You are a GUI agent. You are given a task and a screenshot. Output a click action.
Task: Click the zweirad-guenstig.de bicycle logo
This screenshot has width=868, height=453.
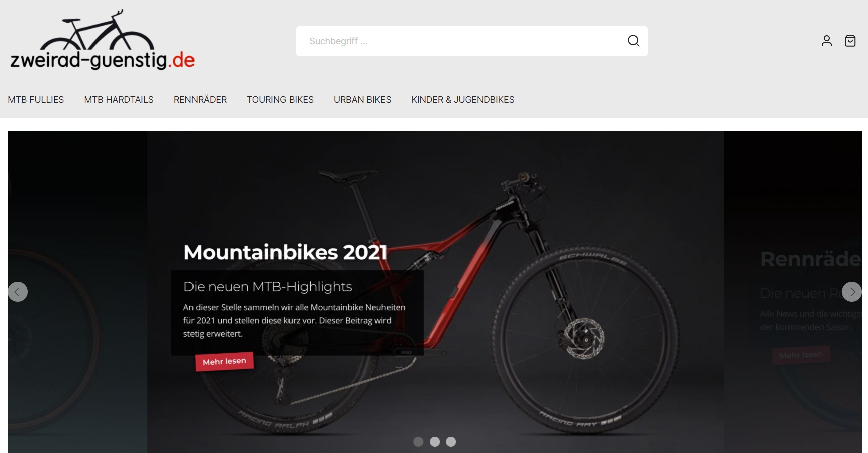[102, 40]
